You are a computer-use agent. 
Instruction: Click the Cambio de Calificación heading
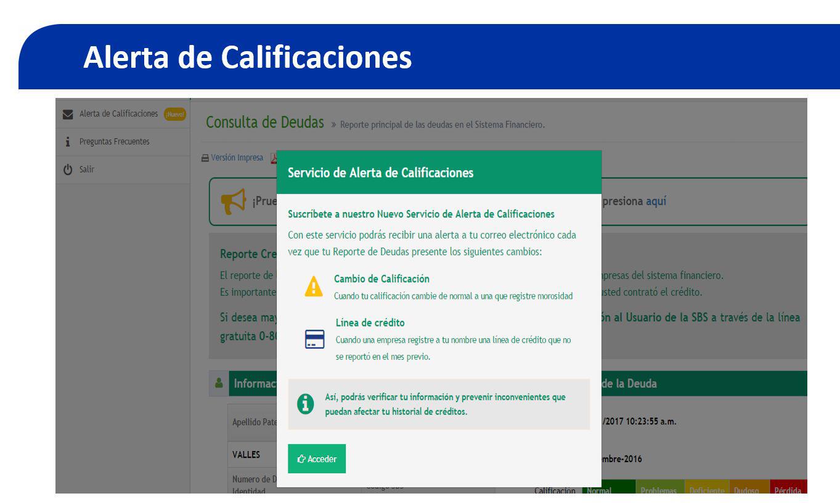click(x=381, y=278)
